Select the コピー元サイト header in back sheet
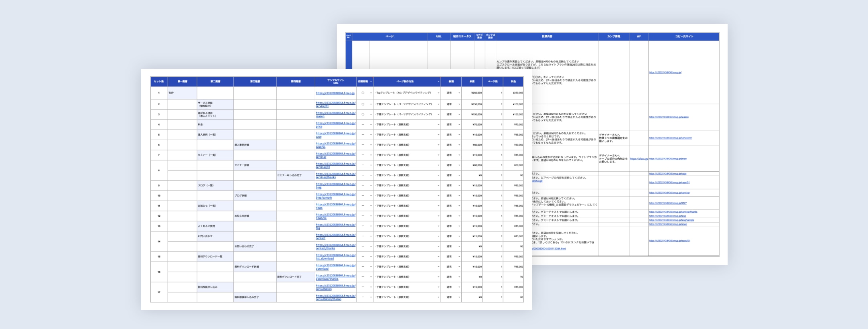Image resolution: width=868 pixels, height=329 pixels. point(683,37)
